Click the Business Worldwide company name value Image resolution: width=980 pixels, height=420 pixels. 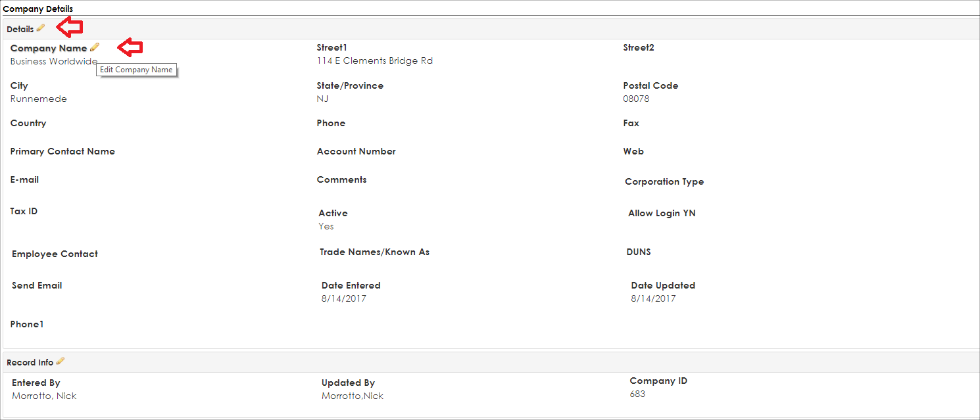[x=54, y=61]
